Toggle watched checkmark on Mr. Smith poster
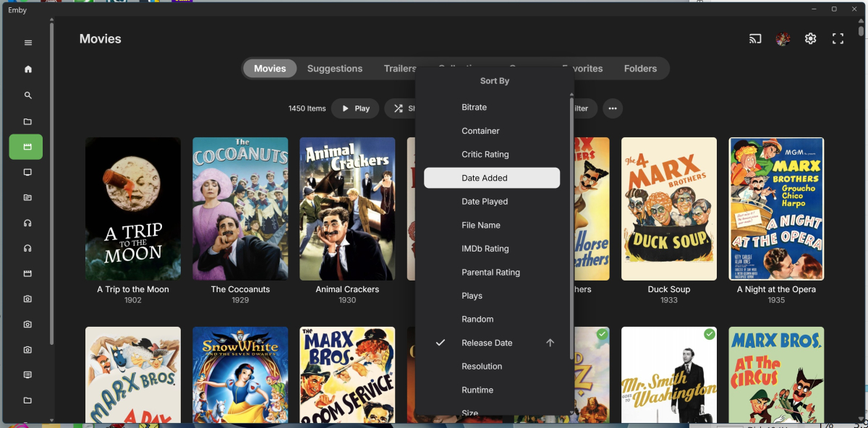Viewport: 868px width, 428px height. (x=710, y=334)
